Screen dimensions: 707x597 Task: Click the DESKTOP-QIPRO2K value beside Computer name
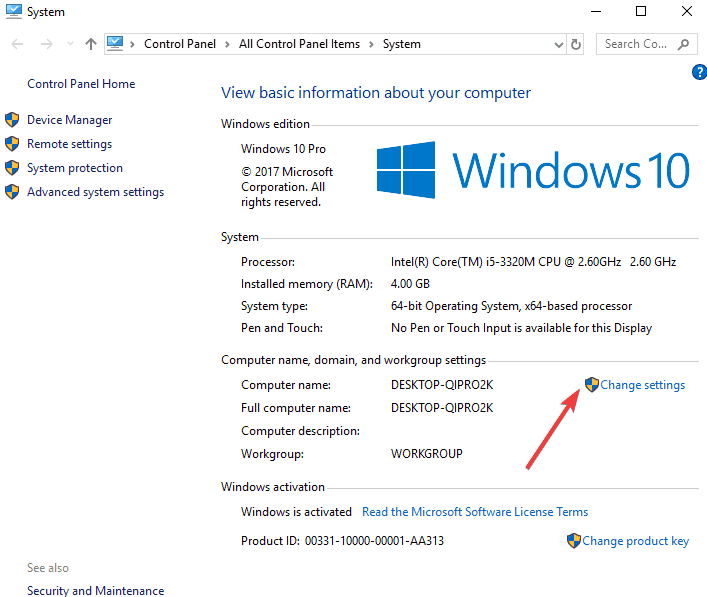point(442,385)
